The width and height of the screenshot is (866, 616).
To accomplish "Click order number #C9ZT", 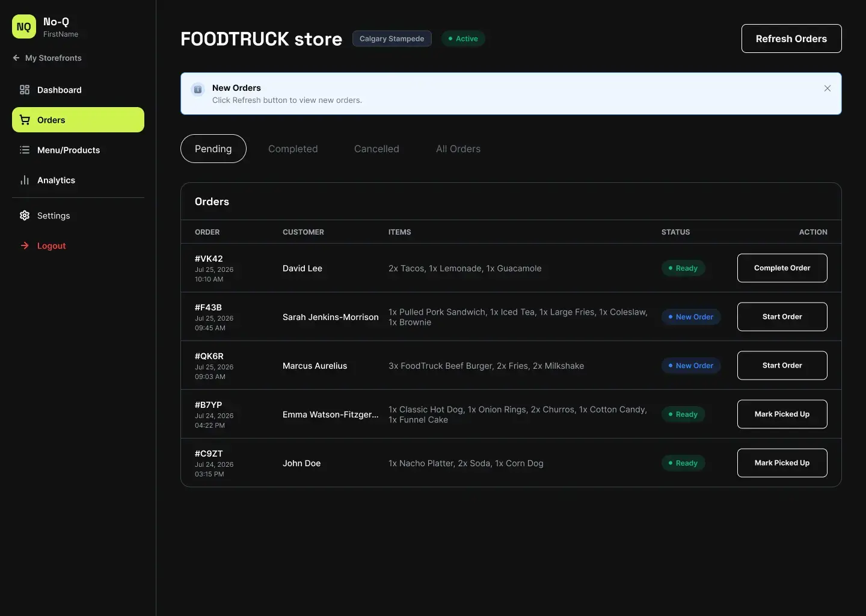I will click(x=209, y=454).
